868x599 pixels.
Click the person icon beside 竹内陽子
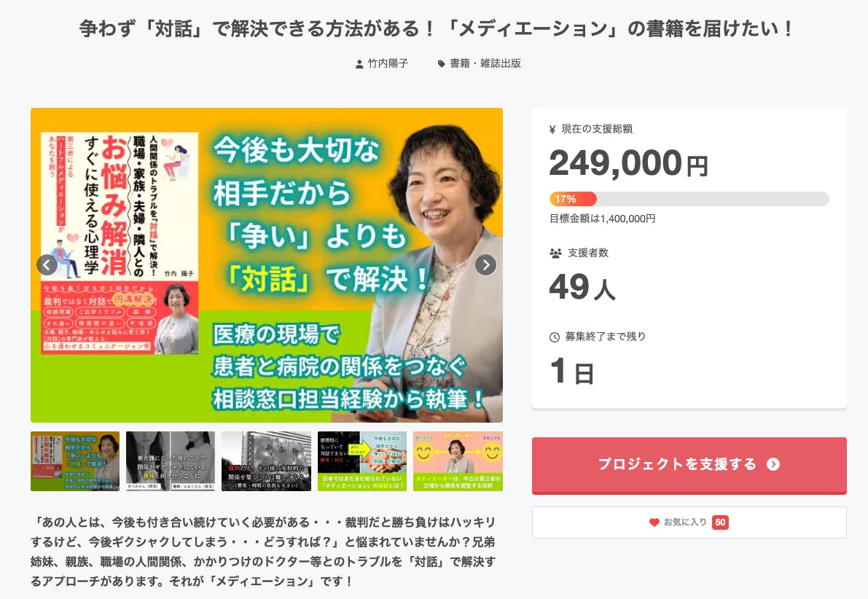(x=359, y=64)
